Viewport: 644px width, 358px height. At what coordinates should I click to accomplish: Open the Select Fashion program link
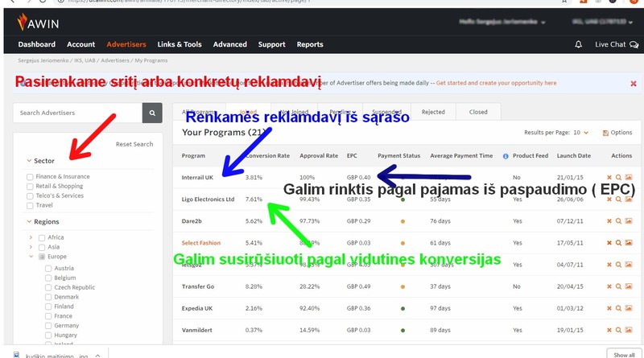coord(201,243)
